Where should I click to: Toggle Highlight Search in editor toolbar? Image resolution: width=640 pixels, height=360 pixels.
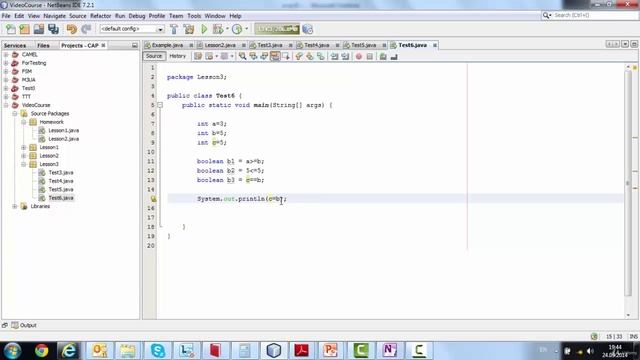pos(275,56)
